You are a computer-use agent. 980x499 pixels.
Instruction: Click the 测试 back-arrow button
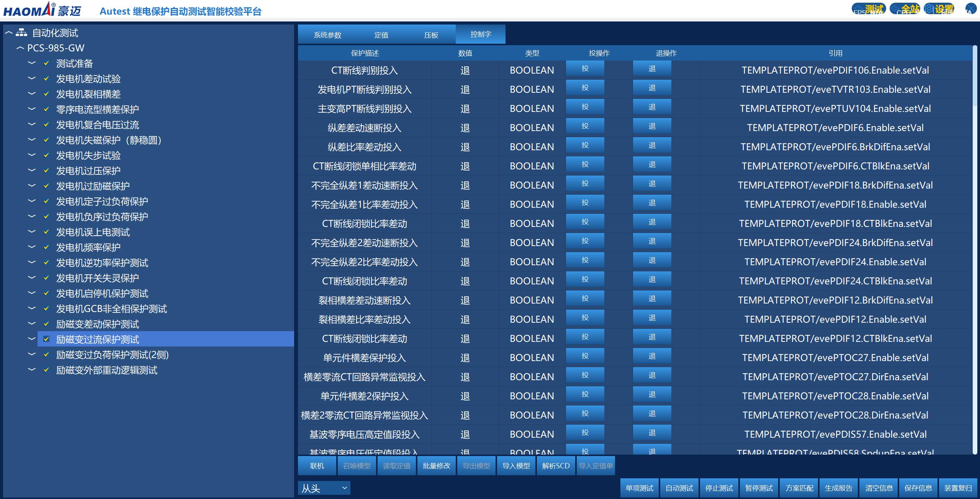pos(869,9)
